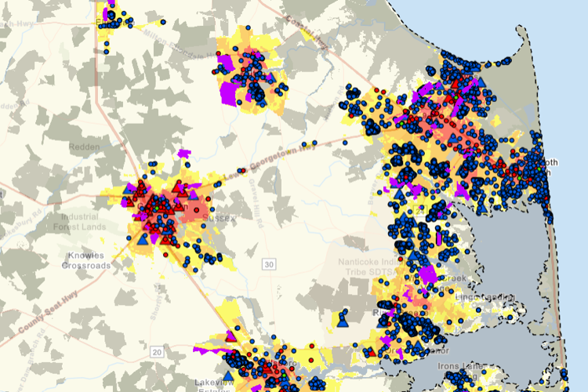Click purple parcel east of Redden label

[x=183, y=154]
